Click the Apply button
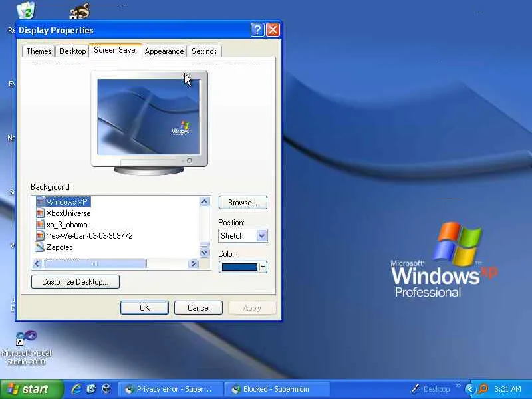This screenshot has height=399, width=532. pyautogui.click(x=252, y=308)
